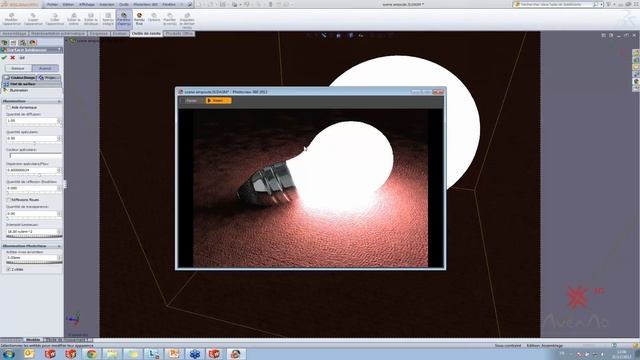Click the pushpin icon in appearance panel
This screenshot has width=640, height=360.
pos(22,58)
